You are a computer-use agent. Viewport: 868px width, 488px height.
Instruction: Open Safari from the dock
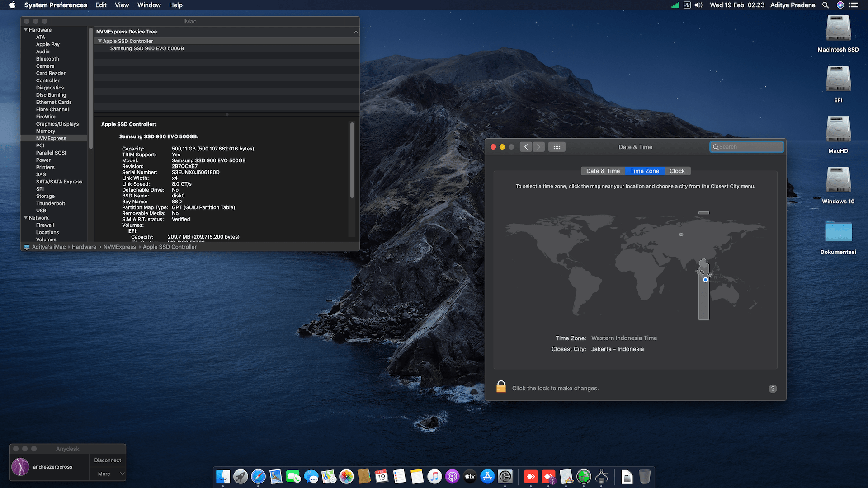(x=258, y=477)
